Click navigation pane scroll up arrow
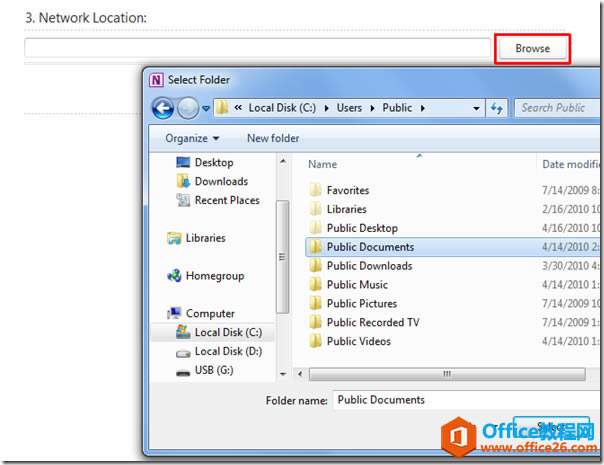Viewport: 604px width, 465px height. click(283, 161)
